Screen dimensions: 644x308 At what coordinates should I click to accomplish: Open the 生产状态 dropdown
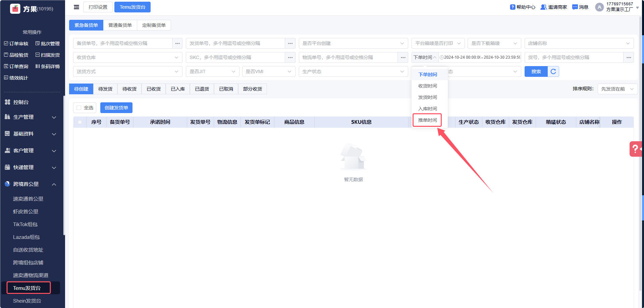pyautogui.click(x=353, y=71)
